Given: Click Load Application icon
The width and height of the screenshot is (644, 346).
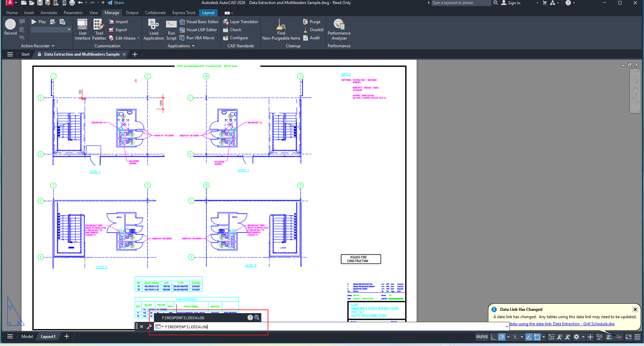Looking at the screenshot, I should [x=154, y=24].
